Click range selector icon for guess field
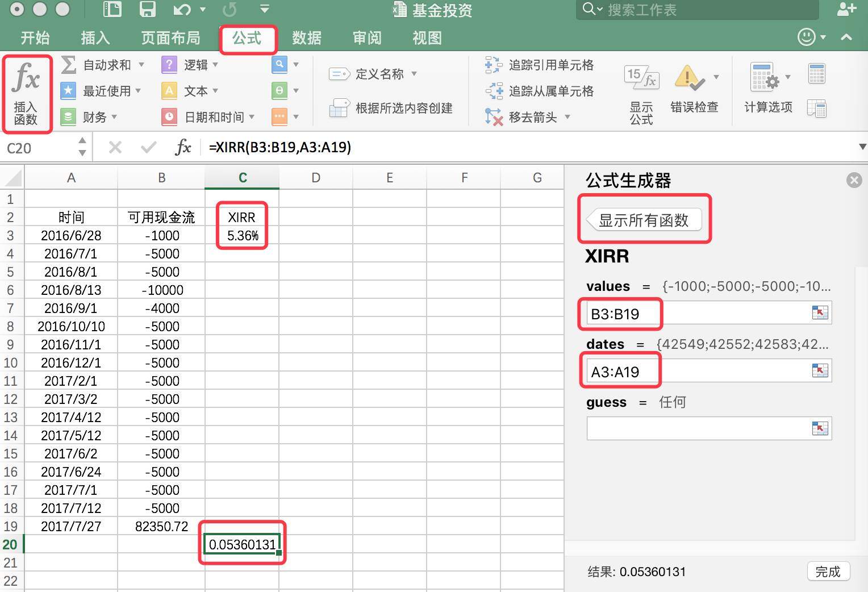Screen dimensions: 868x592 tap(820, 428)
